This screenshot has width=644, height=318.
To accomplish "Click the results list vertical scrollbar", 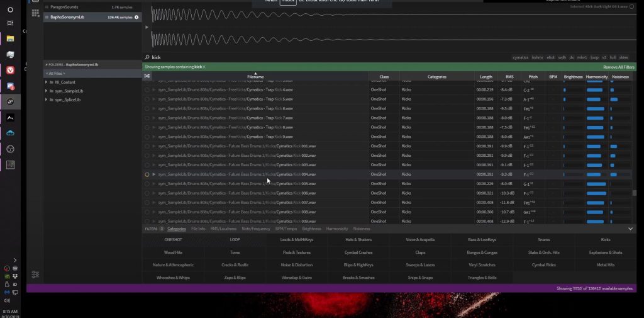I will [635, 193].
